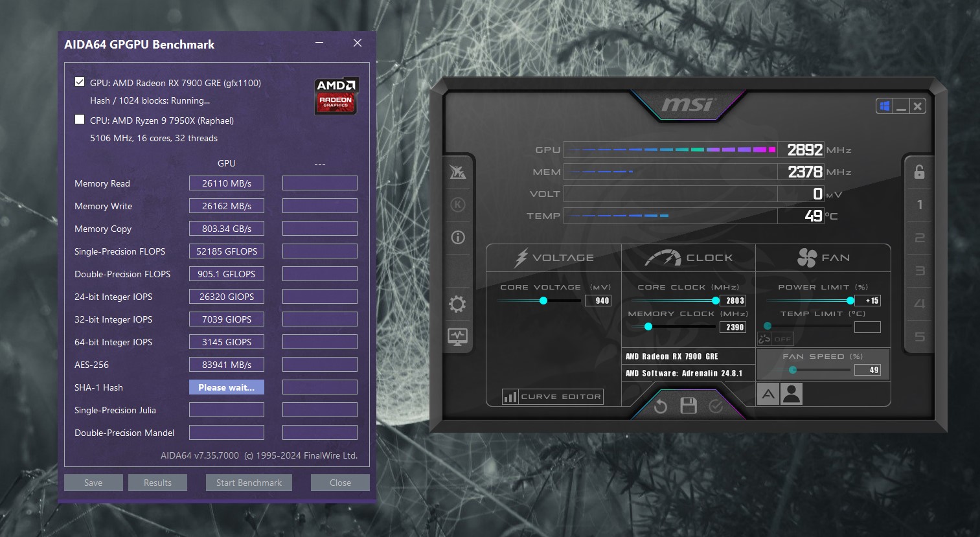Click the empty Temp Limit value field

click(867, 327)
